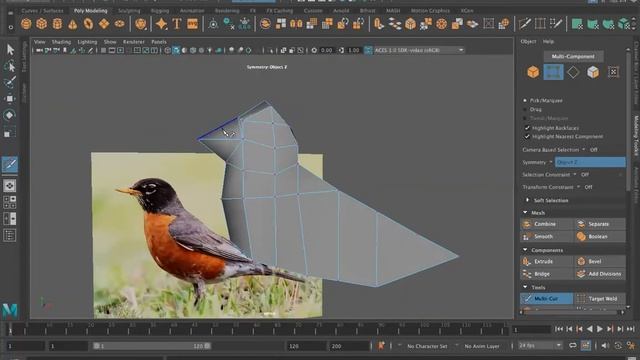The width and height of the screenshot is (640, 360).
Task: Create a polygon torus from the shelf
Action: click(x=88, y=24)
